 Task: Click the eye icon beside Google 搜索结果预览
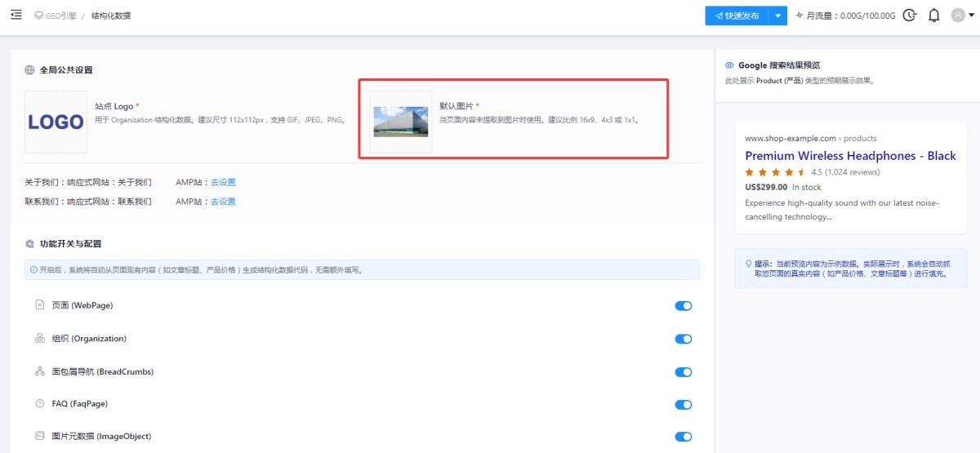pos(729,65)
